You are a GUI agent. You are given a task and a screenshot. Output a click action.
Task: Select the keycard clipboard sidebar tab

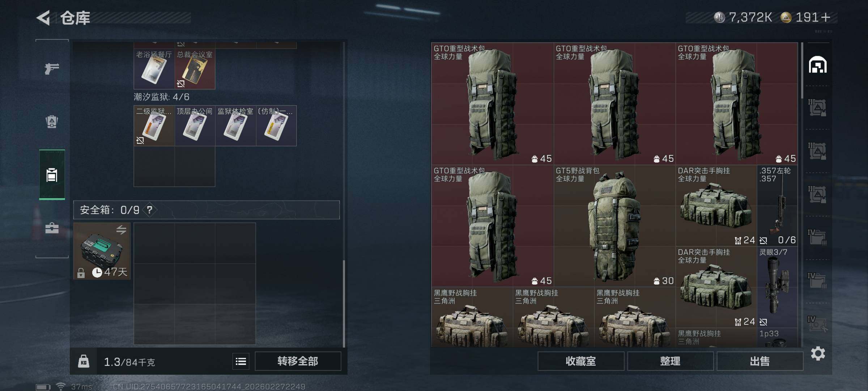point(52,175)
